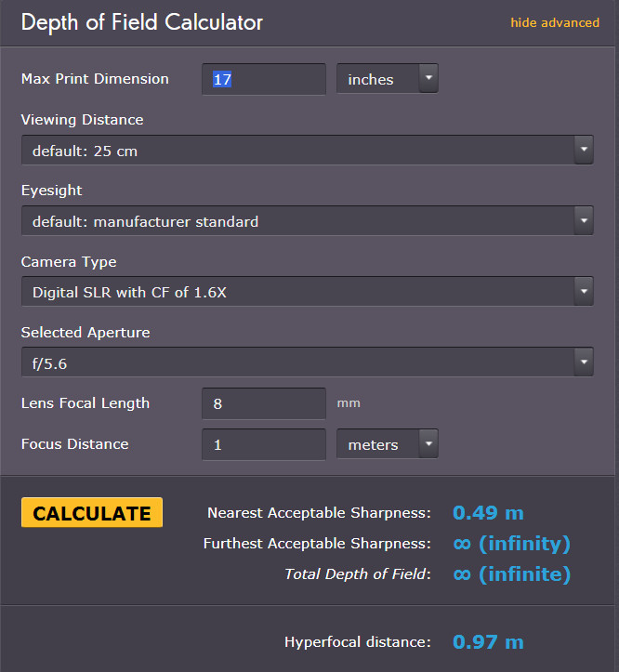Click the Max Print Dimension input field

[264, 79]
